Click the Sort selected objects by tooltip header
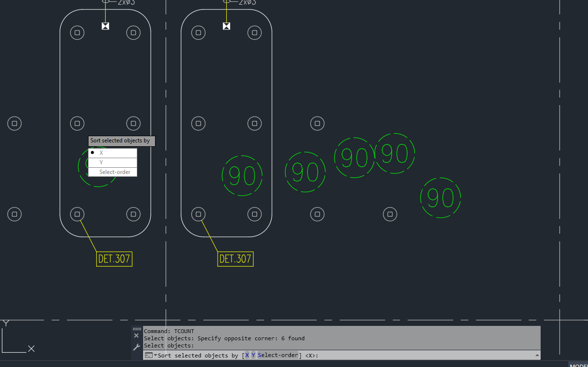The width and height of the screenshot is (588, 367). (x=121, y=141)
